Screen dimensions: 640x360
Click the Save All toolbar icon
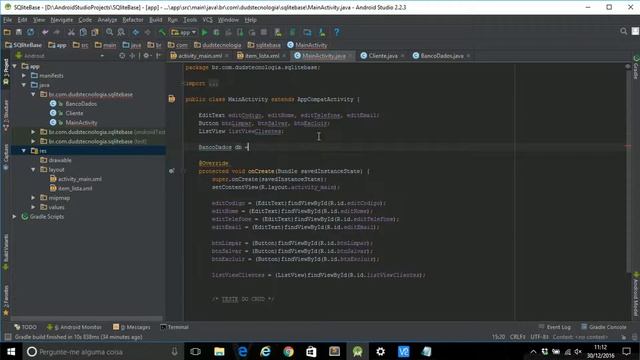click(x=19, y=32)
